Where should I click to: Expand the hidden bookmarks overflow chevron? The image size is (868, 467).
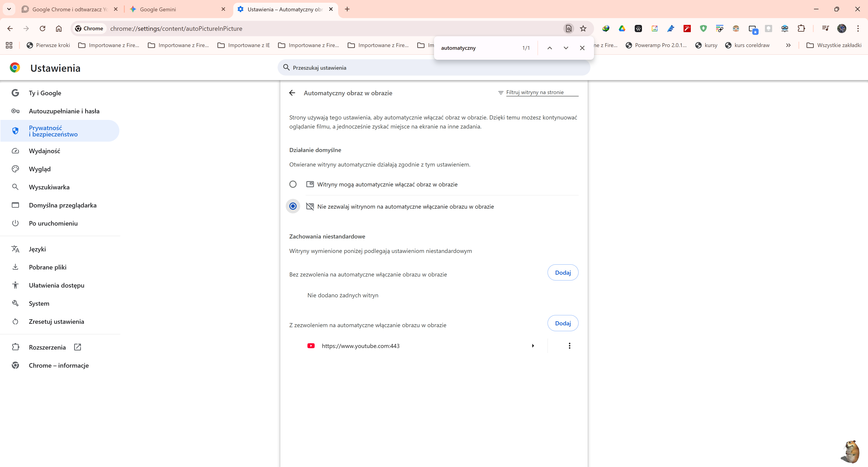[788, 45]
